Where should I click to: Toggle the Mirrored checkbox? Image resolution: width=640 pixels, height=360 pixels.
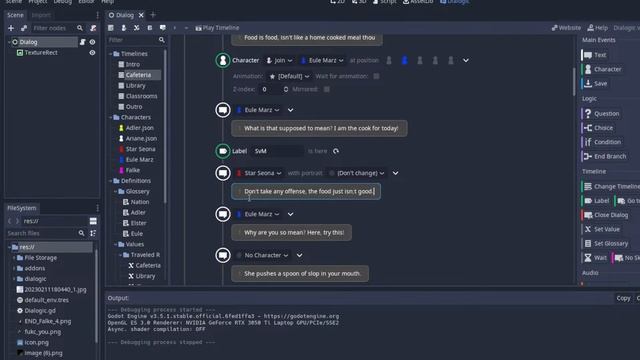327,89
